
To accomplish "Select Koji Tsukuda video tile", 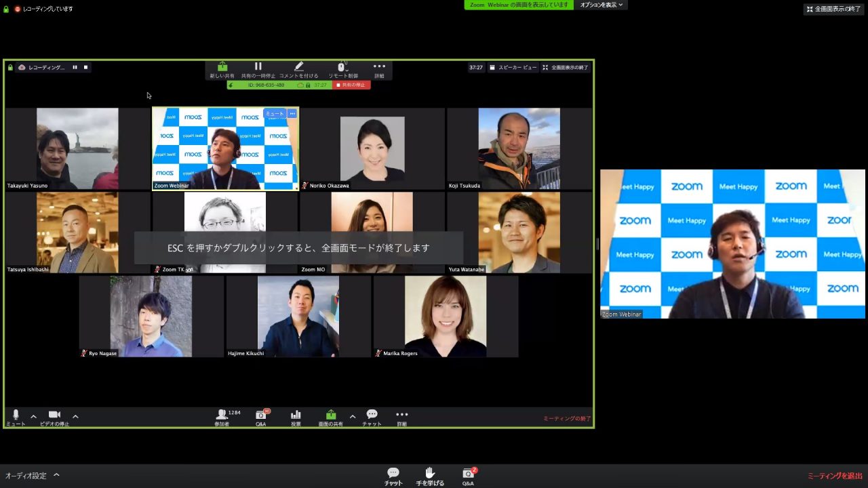I will tap(519, 148).
